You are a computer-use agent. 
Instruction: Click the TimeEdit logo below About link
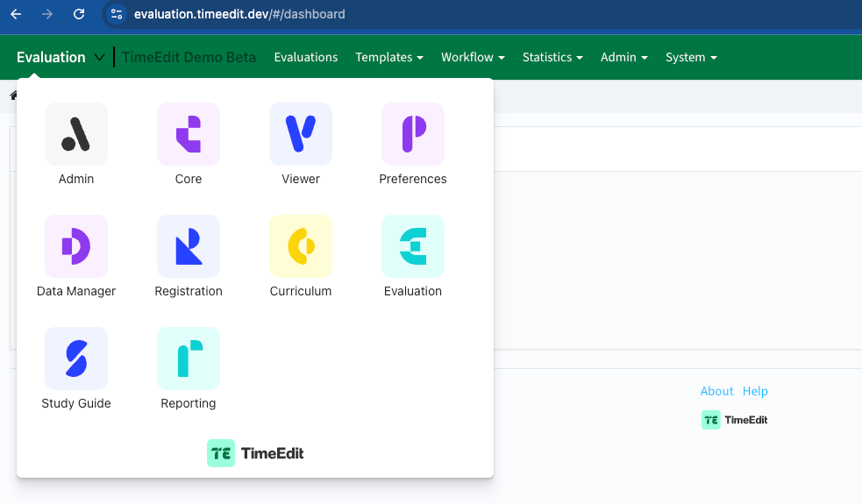pyautogui.click(x=735, y=420)
